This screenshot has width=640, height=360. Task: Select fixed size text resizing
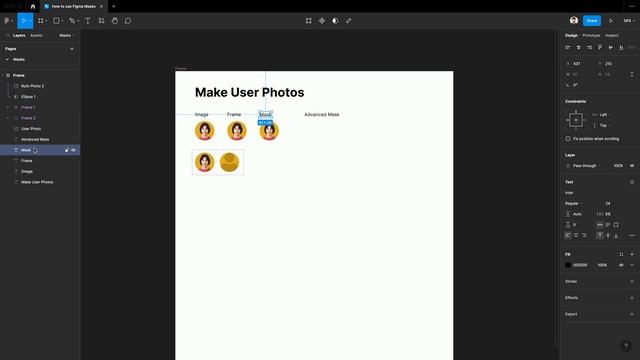pyautogui.click(x=616, y=224)
